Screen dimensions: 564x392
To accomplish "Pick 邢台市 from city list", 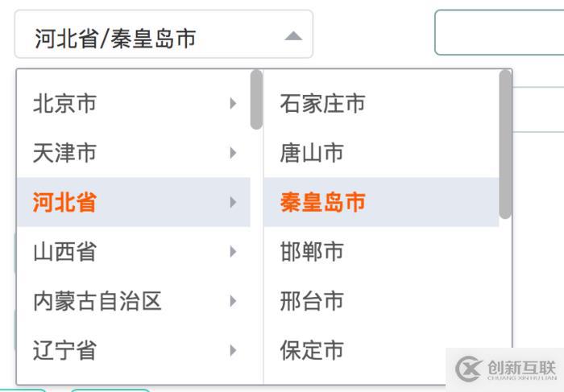I will [x=312, y=301].
